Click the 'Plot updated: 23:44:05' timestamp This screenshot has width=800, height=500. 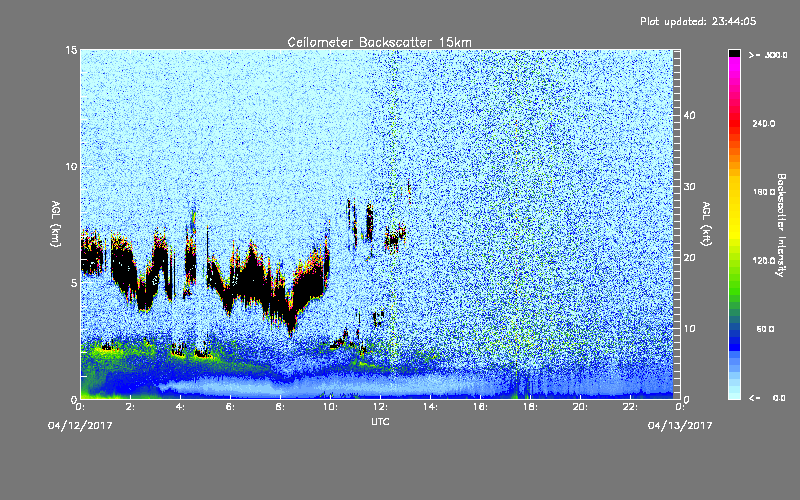click(x=698, y=21)
